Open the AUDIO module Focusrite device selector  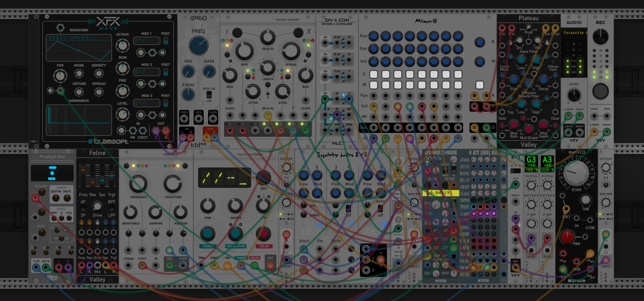574,33
